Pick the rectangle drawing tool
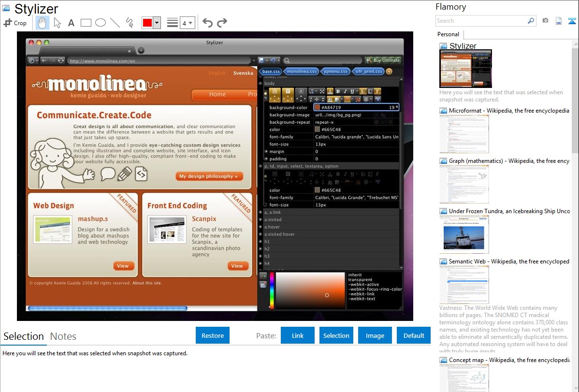 point(86,23)
